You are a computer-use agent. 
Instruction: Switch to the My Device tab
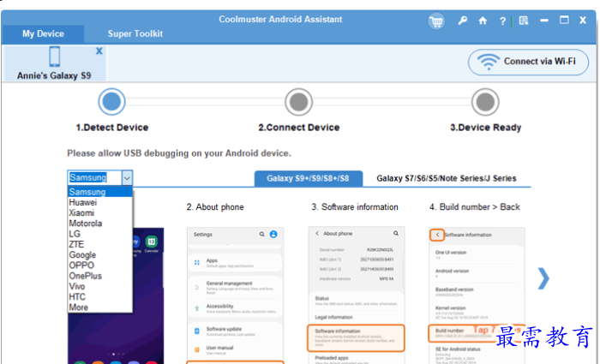point(43,33)
